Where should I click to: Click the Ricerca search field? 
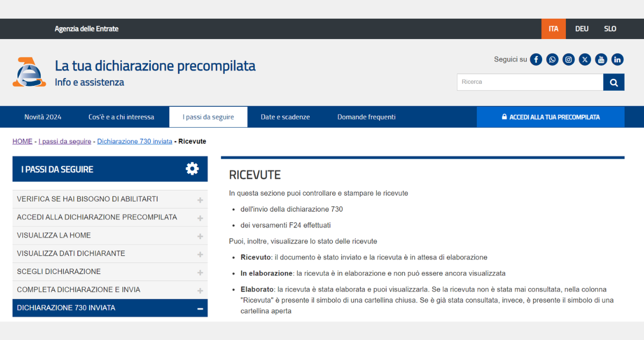click(x=529, y=82)
